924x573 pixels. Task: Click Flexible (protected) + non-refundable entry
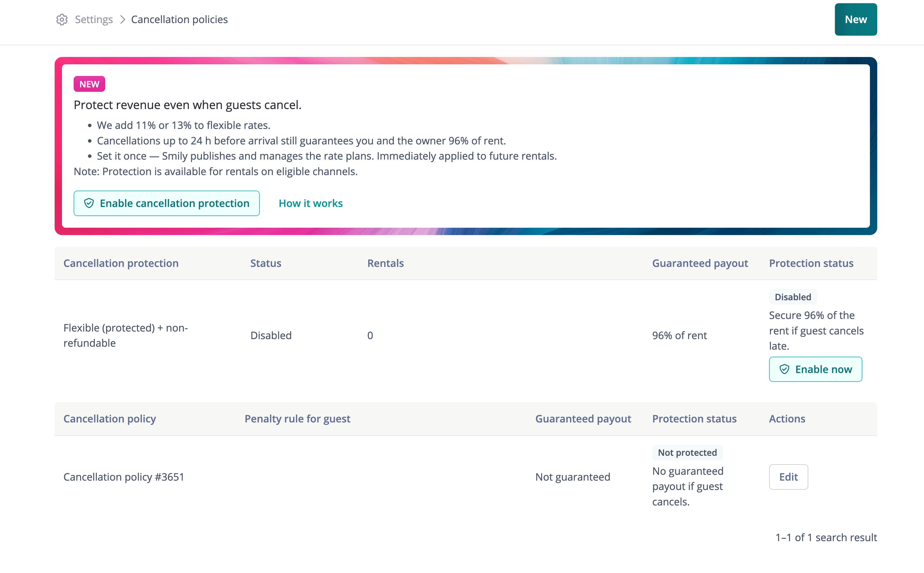pyautogui.click(x=125, y=335)
